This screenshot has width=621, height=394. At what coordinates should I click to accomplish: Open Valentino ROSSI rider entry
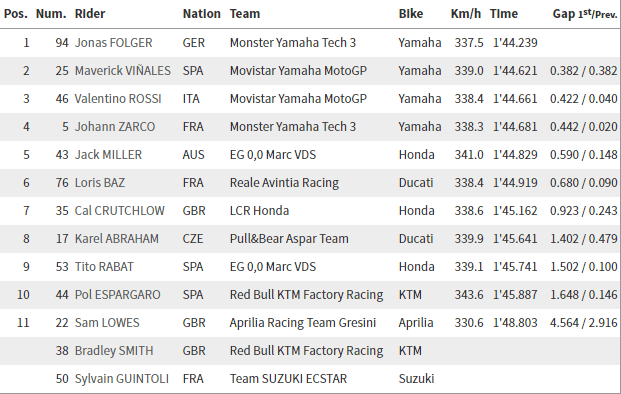[x=118, y=99]
